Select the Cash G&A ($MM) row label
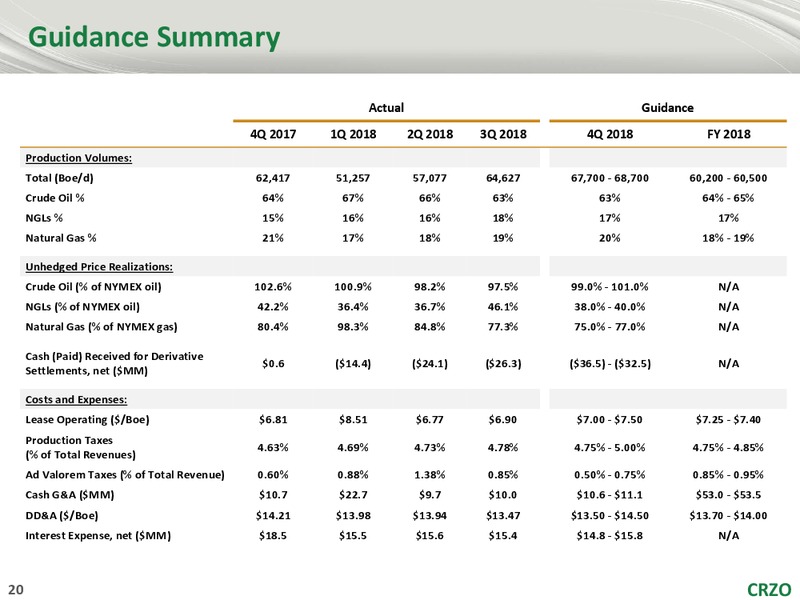 70,495
